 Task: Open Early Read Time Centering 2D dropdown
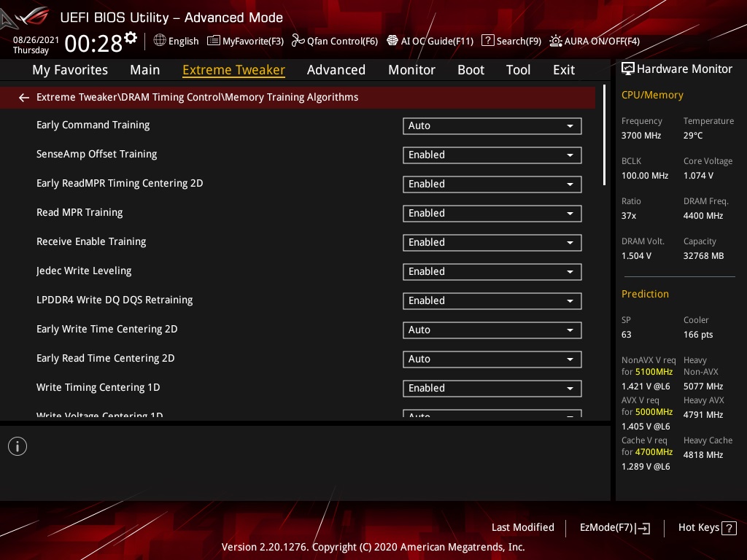point(492,359)
